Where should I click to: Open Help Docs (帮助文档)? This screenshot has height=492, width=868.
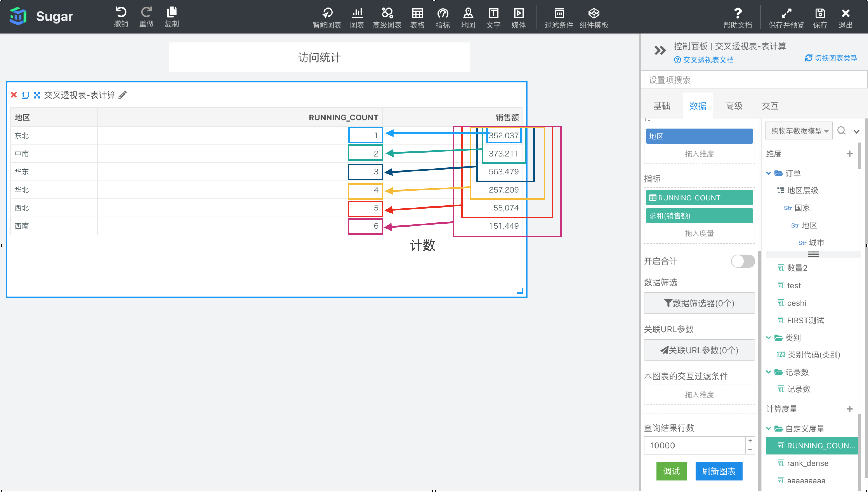pos(738,18)
